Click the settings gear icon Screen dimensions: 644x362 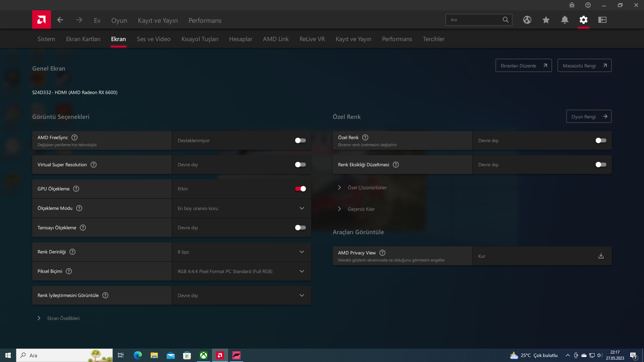583,20
